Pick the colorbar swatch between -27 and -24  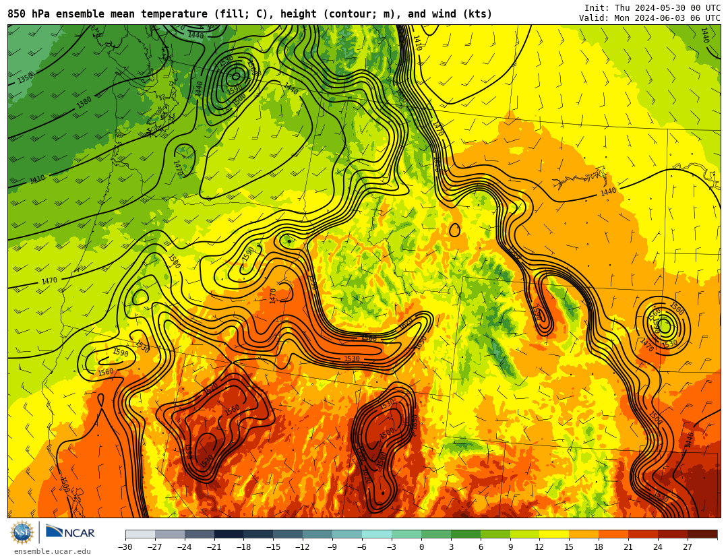pos(170,534)
